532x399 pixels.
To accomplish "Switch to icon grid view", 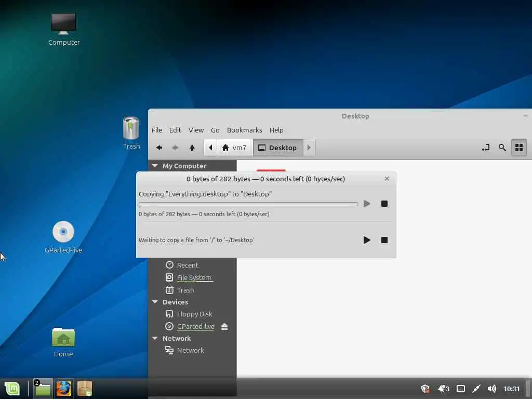I will pos(519,148).
